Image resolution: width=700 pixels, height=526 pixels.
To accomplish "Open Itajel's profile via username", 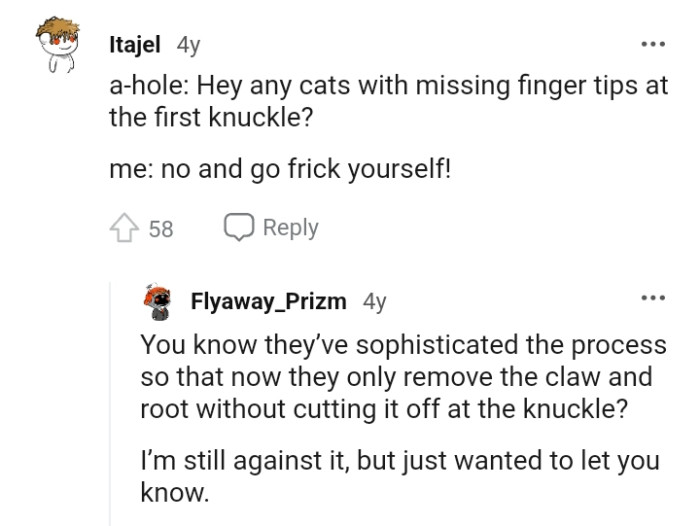I will click(x=137, y=45).
